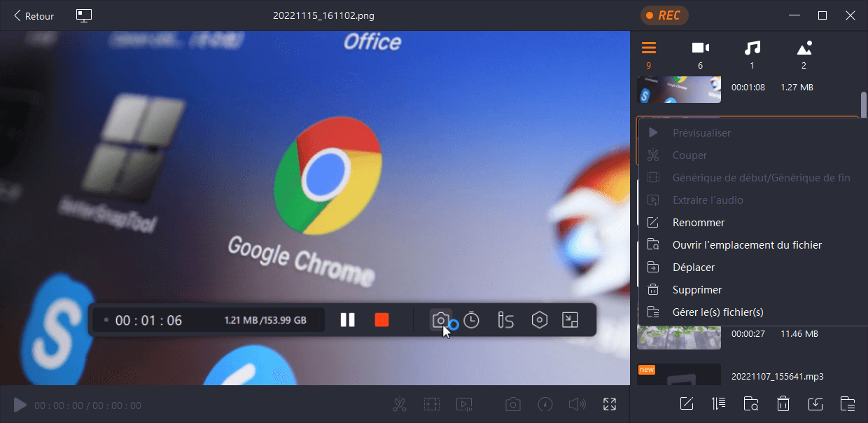
Task: Click the camera snapshot icon under player
Action: click(x=513, y=404)
